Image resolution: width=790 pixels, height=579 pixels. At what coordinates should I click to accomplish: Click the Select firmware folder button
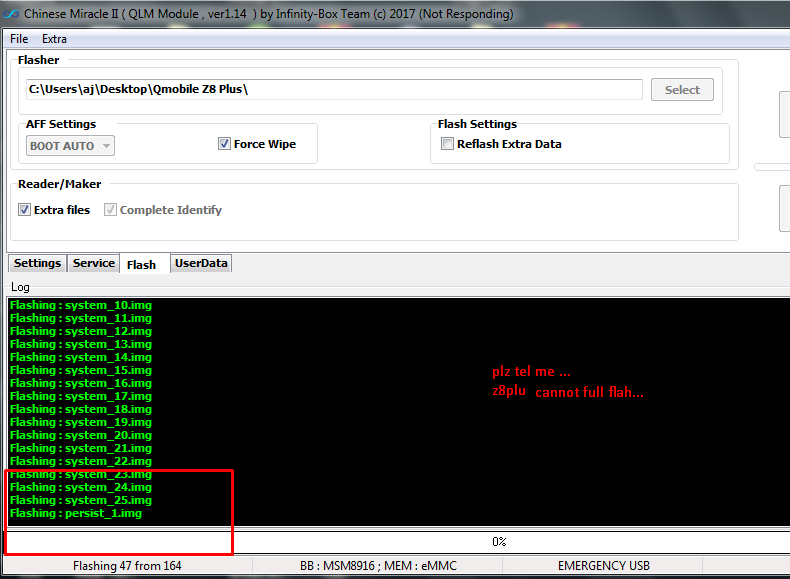click(682, 90)
